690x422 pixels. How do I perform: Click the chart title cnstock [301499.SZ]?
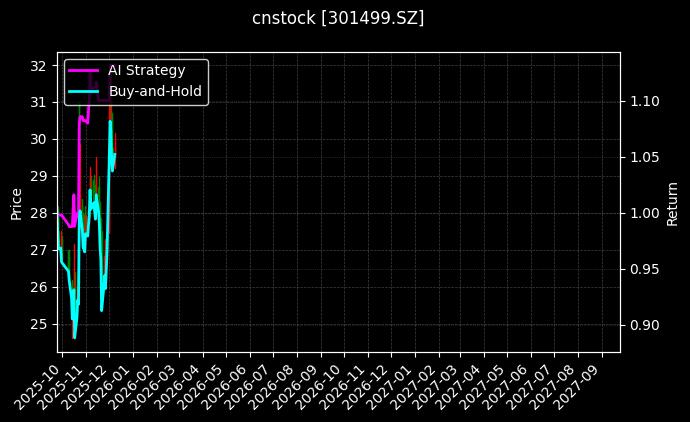point(338,18)
